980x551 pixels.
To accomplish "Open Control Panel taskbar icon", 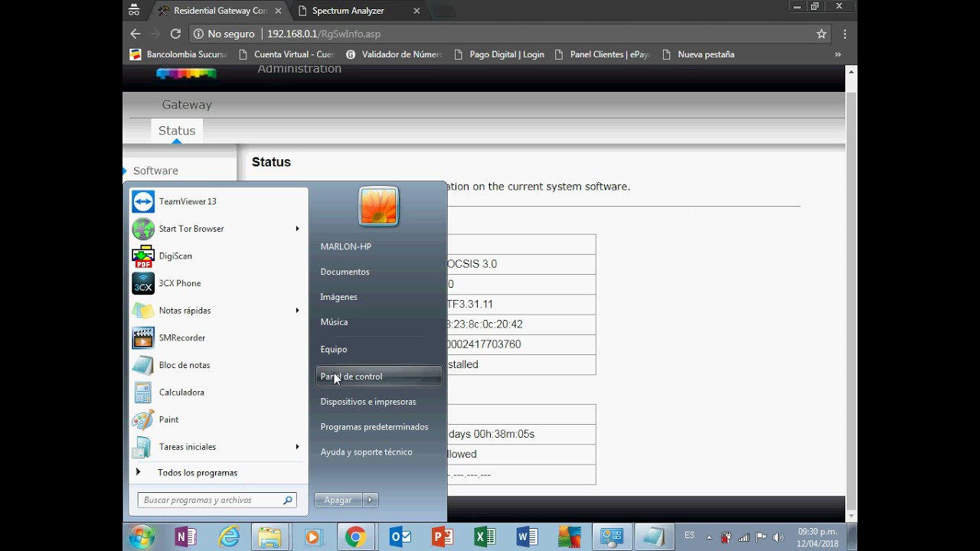I will [x=612, y=537].
